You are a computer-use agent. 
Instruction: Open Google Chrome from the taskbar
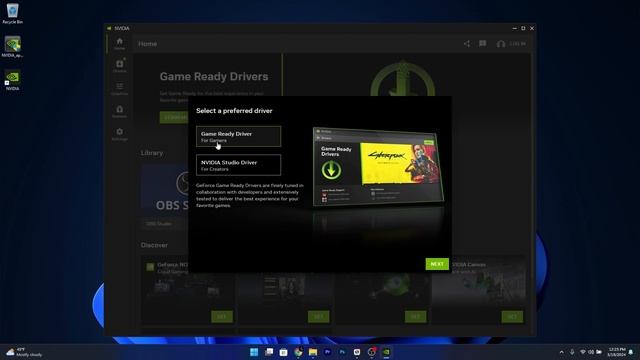click(x=298, y=352)
